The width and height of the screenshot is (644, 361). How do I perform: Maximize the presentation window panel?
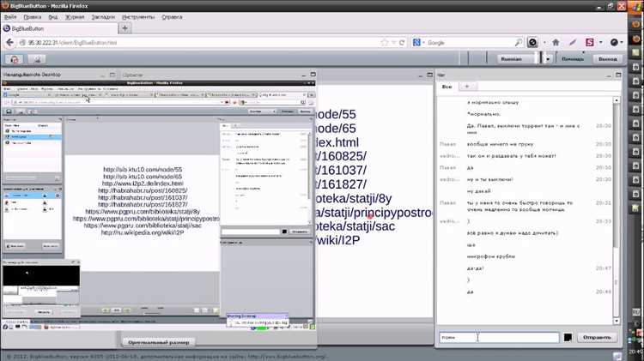click(429, 75)
